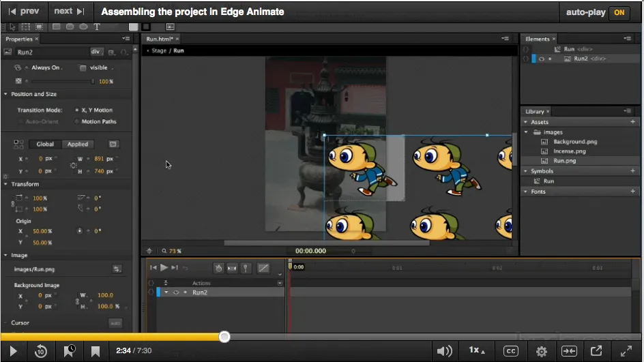Switch to the Properties panel tab
644x362 pixels.
point(19,39)
